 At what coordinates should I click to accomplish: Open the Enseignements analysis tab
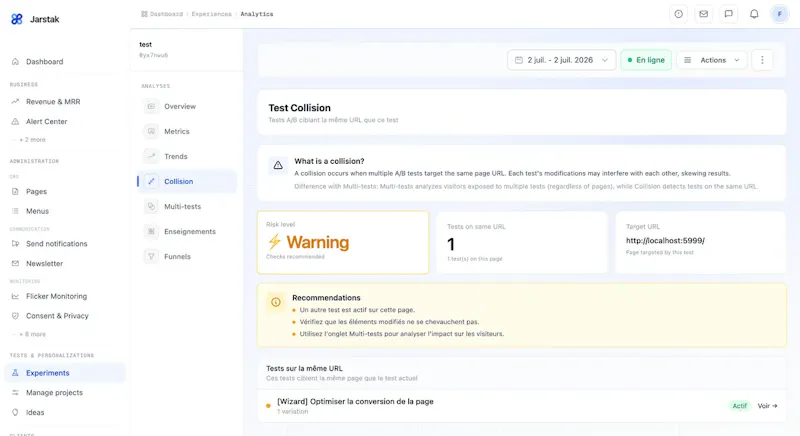pyautogui.click(x=187, y=231)
